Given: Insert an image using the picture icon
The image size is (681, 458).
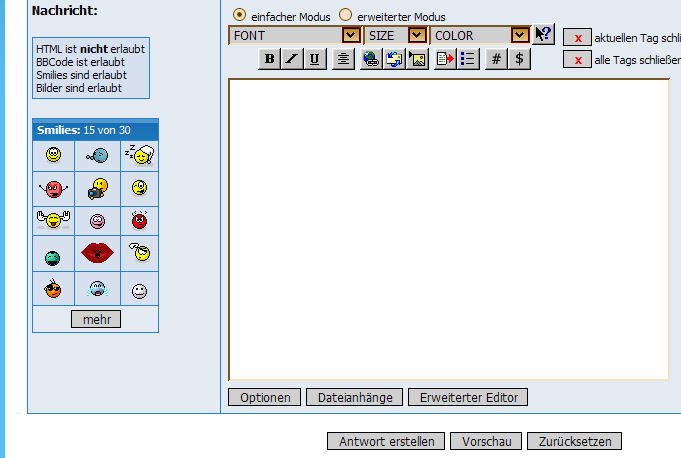Looking at the screenshot, I should coord(417,59).
